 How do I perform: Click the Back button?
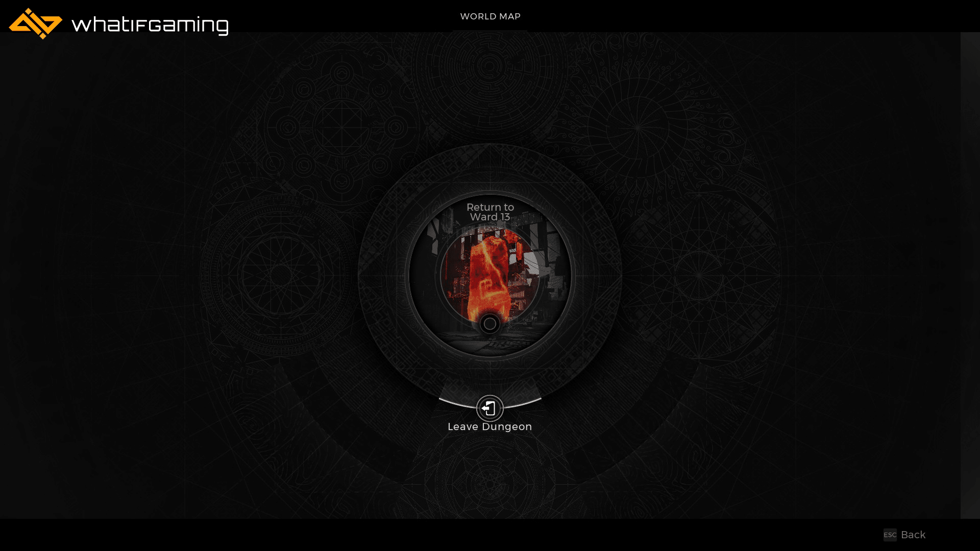pyautogui.click(x=913, y=535)
